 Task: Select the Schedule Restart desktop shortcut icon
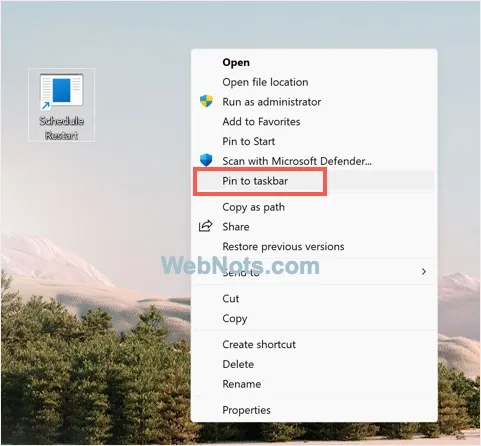click(62, 105)
